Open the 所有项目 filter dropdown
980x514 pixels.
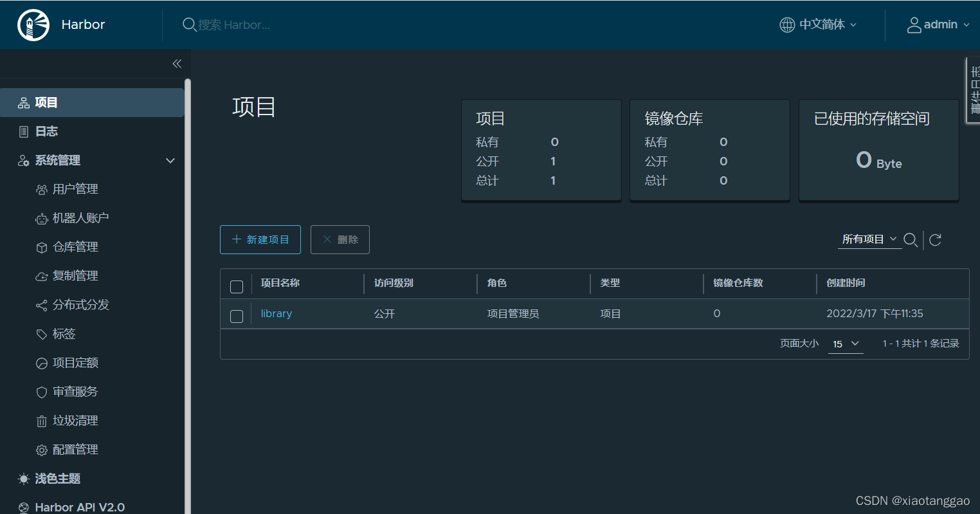(869, 239)
